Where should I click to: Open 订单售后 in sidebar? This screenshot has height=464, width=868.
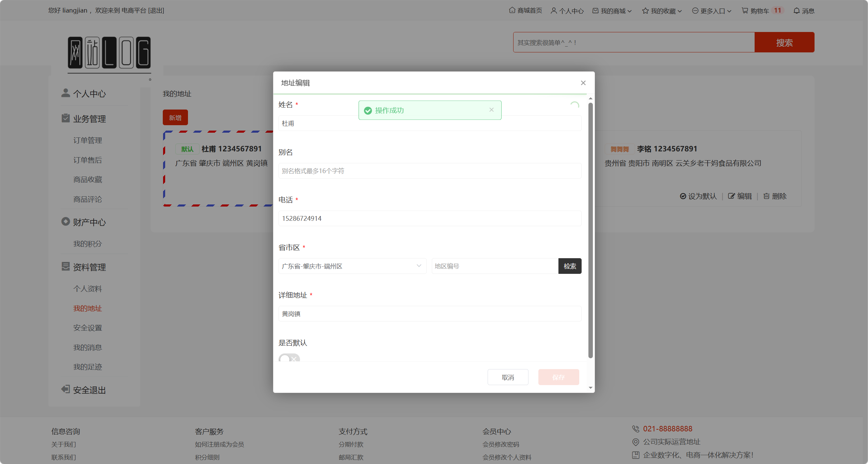coord(88,160)
